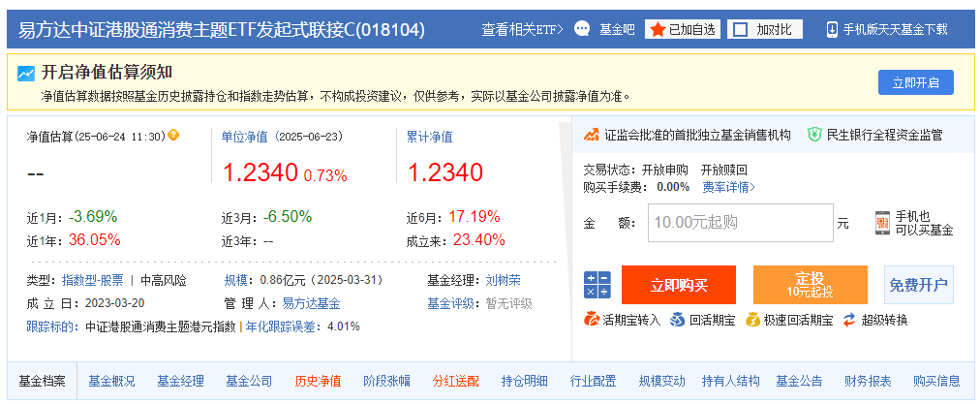Screen dimensions: 980x404
Task: Tick the 加对比 checkbox
Action: point(740,29)
